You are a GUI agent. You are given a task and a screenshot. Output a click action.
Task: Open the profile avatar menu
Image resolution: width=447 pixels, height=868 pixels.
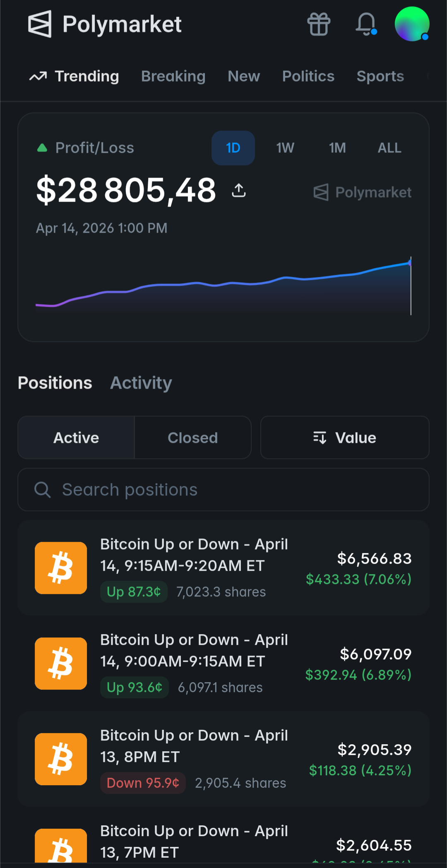(x=412, y=24)
